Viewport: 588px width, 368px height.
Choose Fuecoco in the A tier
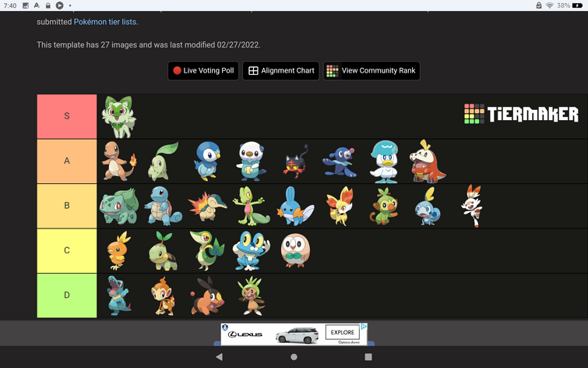coord(428,161)
